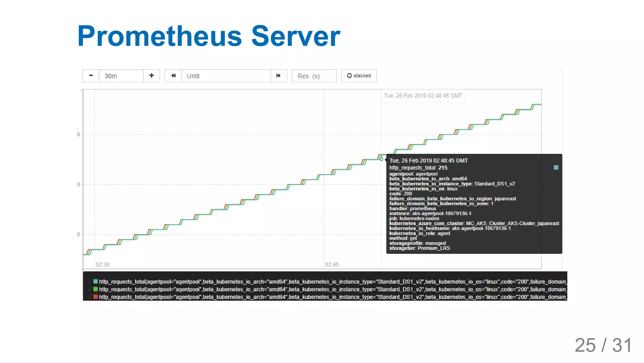Click the Prometheus Server slide title
Viewport: 644px width, 363px height.
(209, 36)
